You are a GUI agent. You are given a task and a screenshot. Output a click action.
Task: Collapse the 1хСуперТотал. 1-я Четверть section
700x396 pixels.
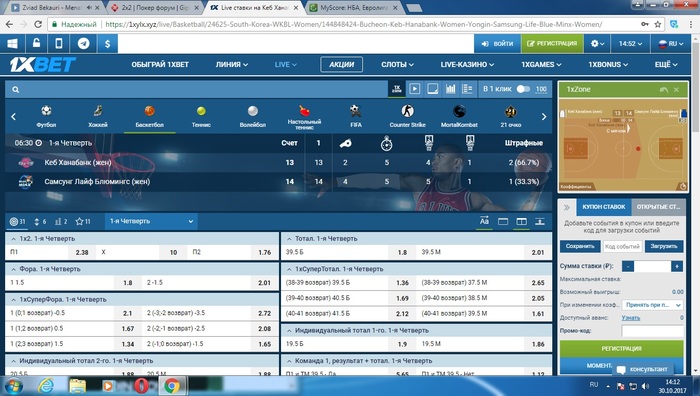pyautogui.click(x=289, y=269)
